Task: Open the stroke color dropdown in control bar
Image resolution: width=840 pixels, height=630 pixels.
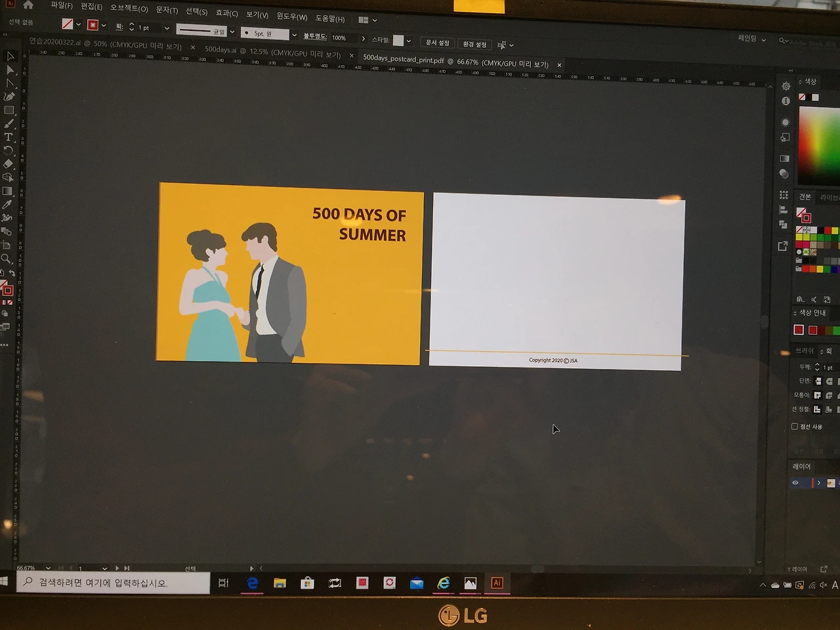Action: [x=104, y=26]
